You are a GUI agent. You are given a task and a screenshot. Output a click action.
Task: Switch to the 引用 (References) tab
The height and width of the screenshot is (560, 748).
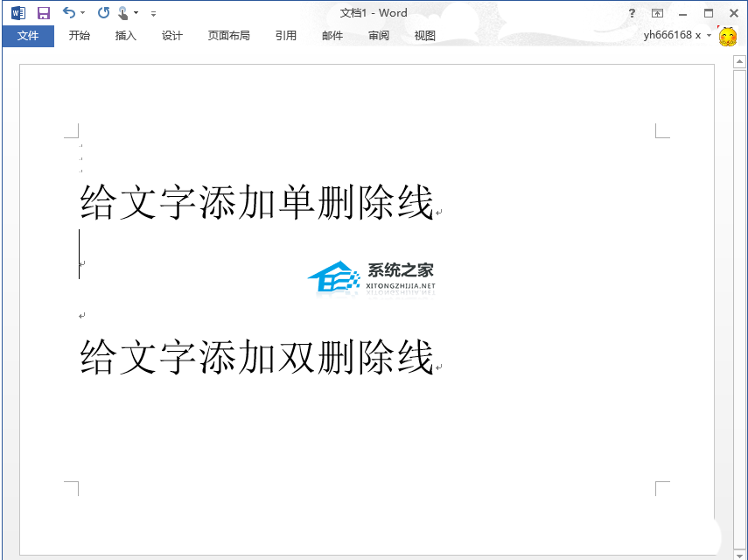286,36
